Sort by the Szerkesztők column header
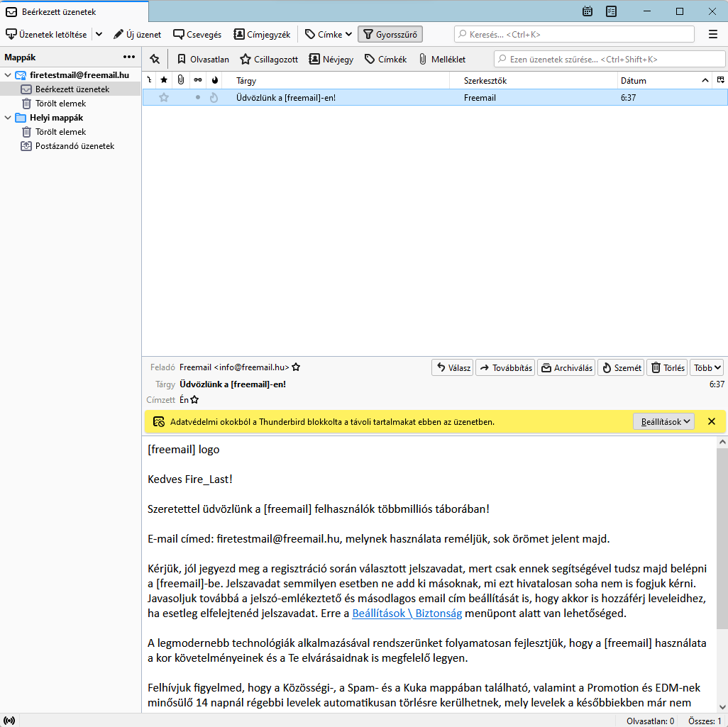This screenshot has width=728, height=727. 534,80
